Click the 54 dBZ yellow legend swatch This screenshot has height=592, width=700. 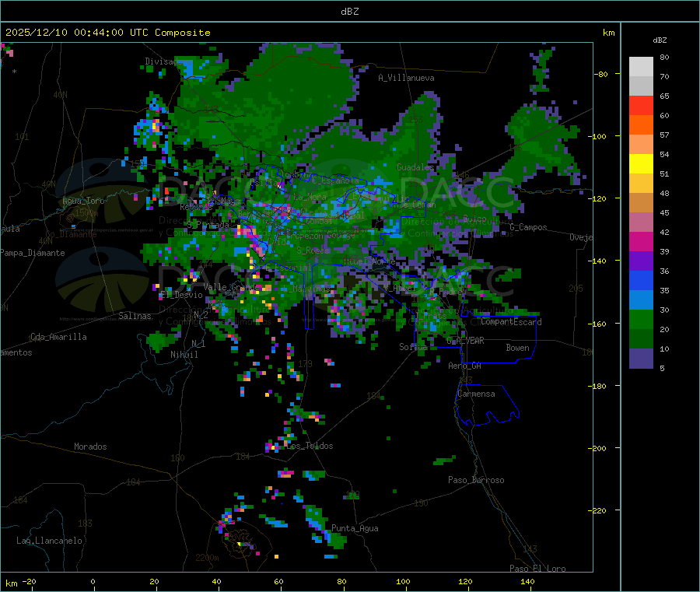(641, 164)
